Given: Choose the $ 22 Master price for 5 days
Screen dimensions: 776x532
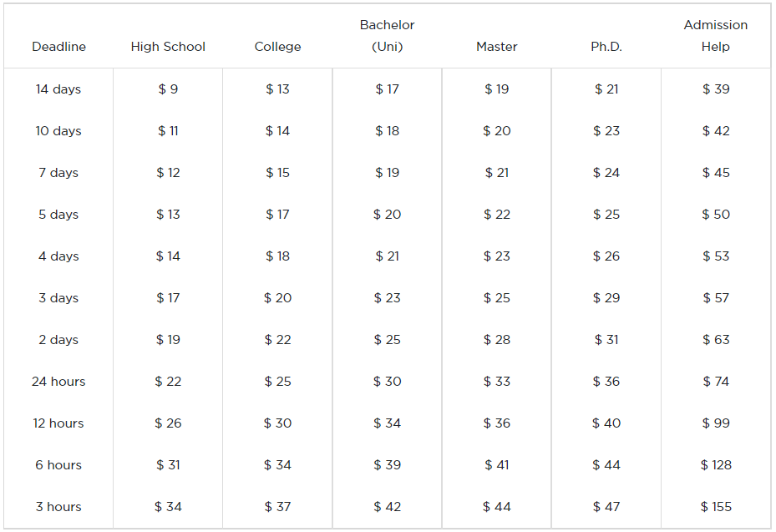Looking at the screenshot, I should (x=497, y=215).
